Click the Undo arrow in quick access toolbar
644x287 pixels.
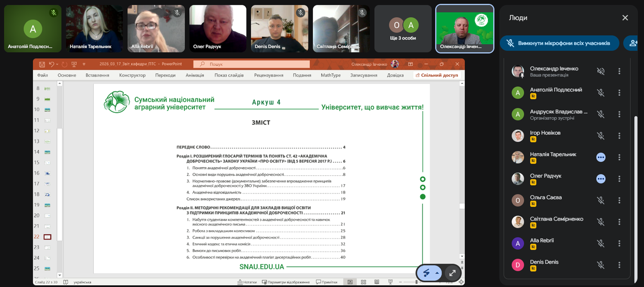coord(51,64)
